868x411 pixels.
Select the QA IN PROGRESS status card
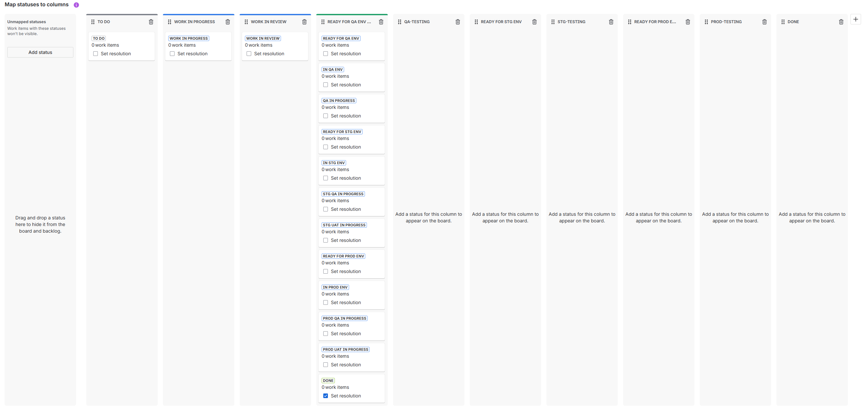tap(351, 108)
